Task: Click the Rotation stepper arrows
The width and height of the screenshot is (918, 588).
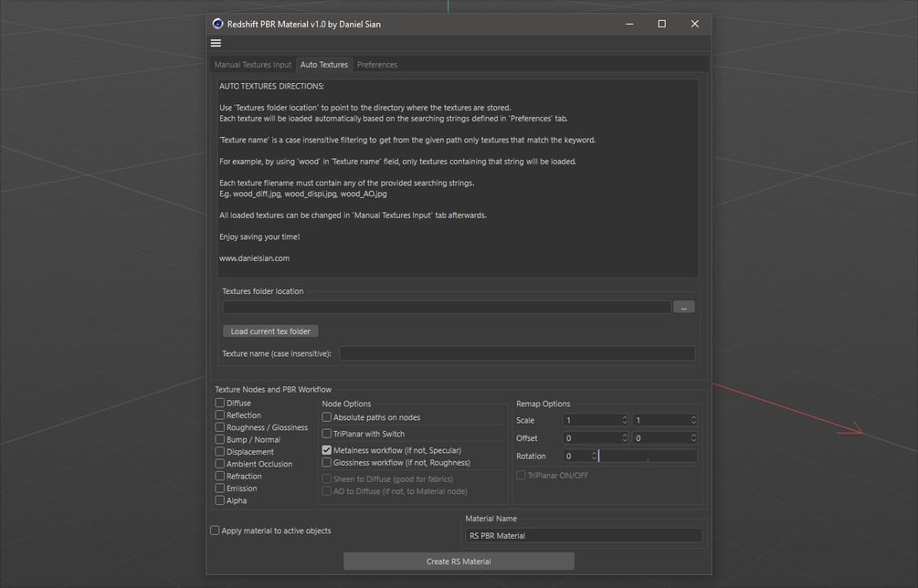Action: click(594, 456)
